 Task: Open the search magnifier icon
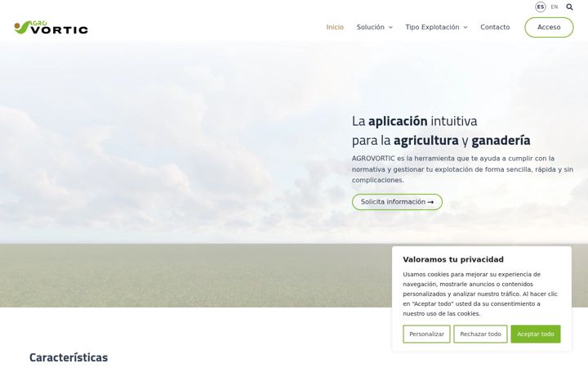(x=569, y=7)
